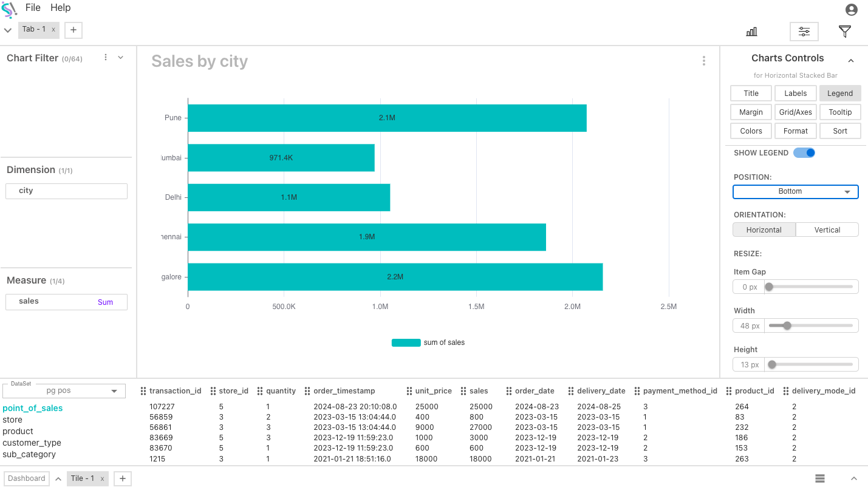The width and height of the screenshot is (868, 490).
Task: Select the Legend chart control
Action: click(x=840, y=93)
